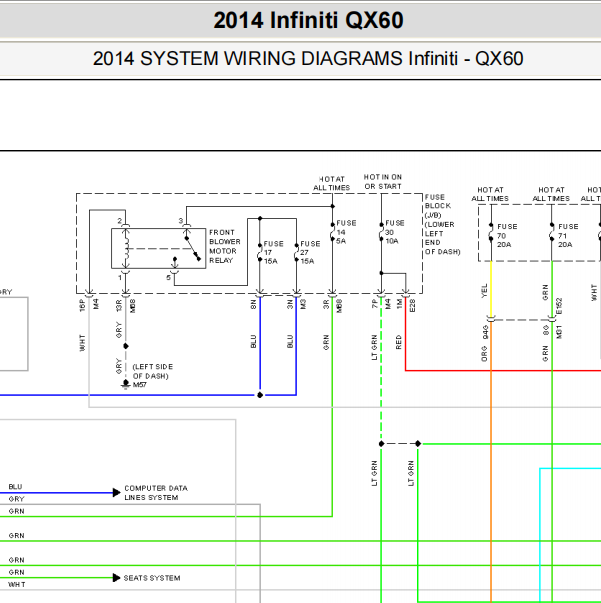
Task: Click the "ORG" wire color label
Action: click(484, 354)
